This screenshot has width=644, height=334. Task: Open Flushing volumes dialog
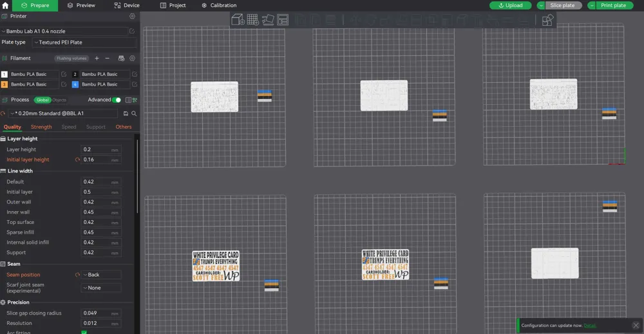[72, 59]
